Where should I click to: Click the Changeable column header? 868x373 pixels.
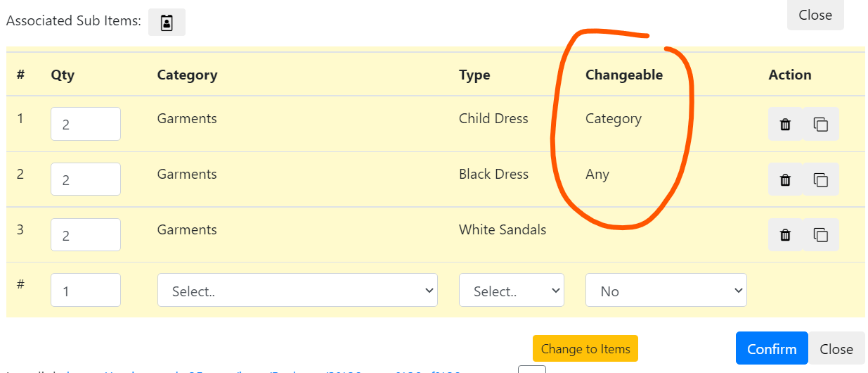(624, 75)
